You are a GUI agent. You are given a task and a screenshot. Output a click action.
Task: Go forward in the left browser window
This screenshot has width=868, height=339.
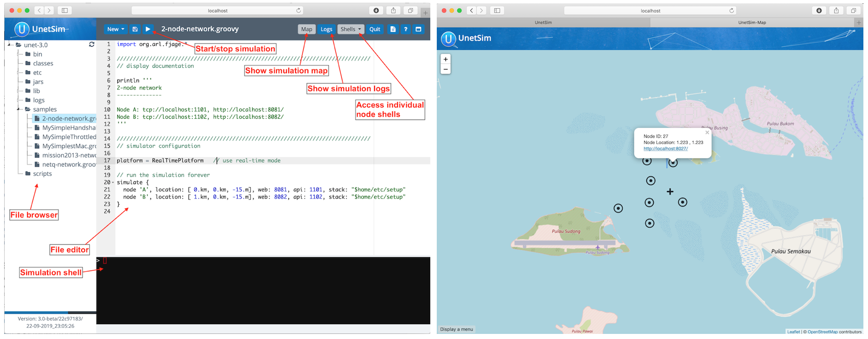(x=49, y=11)
